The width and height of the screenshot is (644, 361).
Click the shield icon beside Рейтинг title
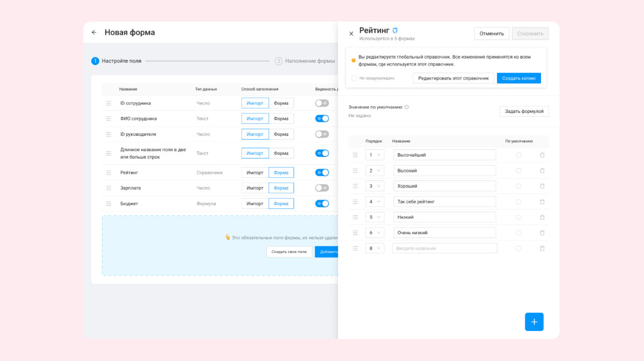point(395,31)
